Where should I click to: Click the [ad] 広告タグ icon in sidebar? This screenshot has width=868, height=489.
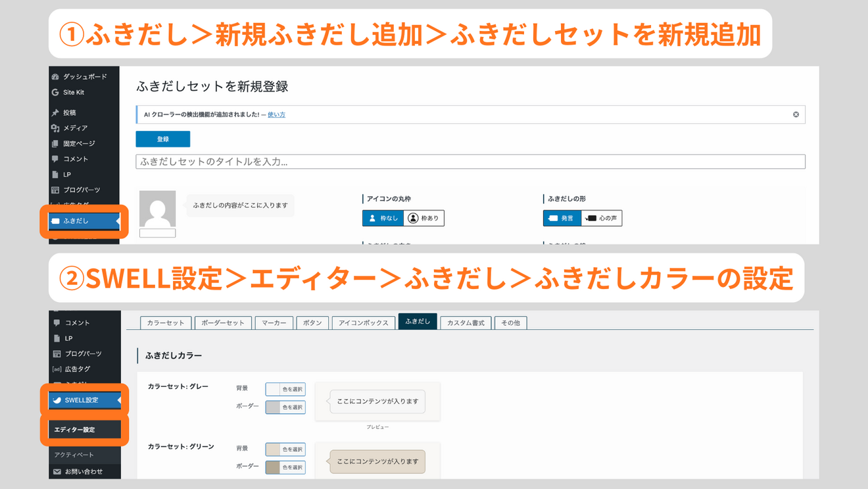57,369
